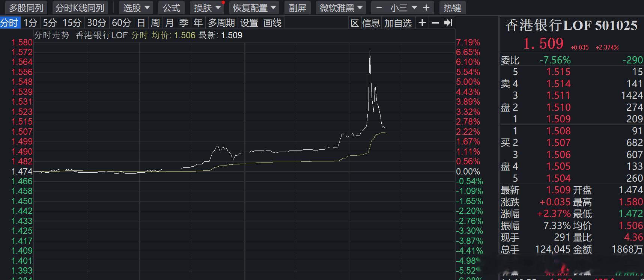Select the 季 quarterly period tab

(x=184, y=23)
